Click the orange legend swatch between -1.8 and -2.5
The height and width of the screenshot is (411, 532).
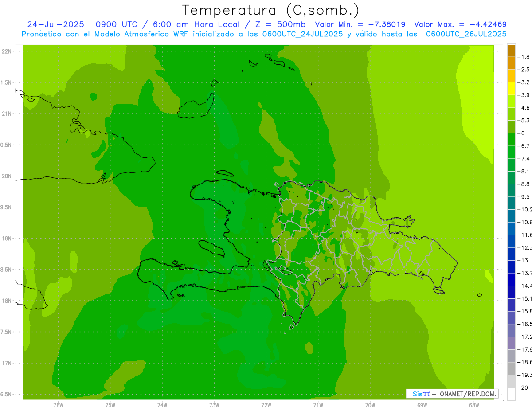point(511,63)
